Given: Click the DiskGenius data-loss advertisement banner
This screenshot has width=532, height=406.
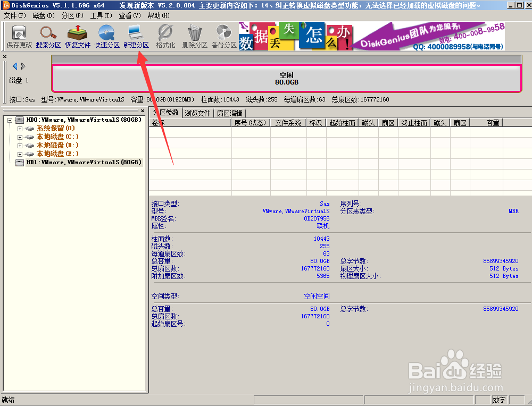Looking at the screenshot, I should 372,37.
